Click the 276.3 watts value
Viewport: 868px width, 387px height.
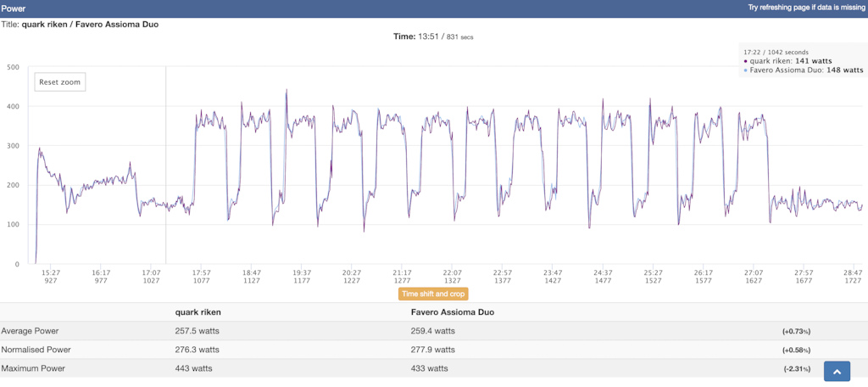pos(197,350)
